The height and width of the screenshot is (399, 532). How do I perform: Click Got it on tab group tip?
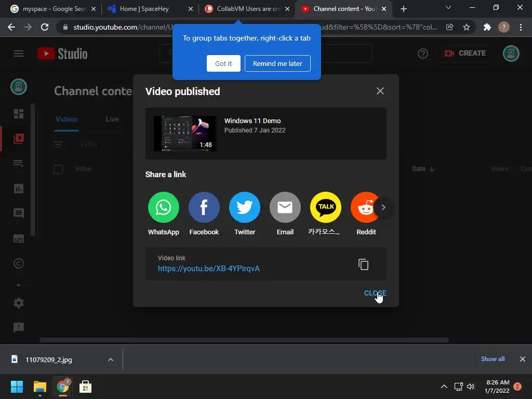coord(223,63)
